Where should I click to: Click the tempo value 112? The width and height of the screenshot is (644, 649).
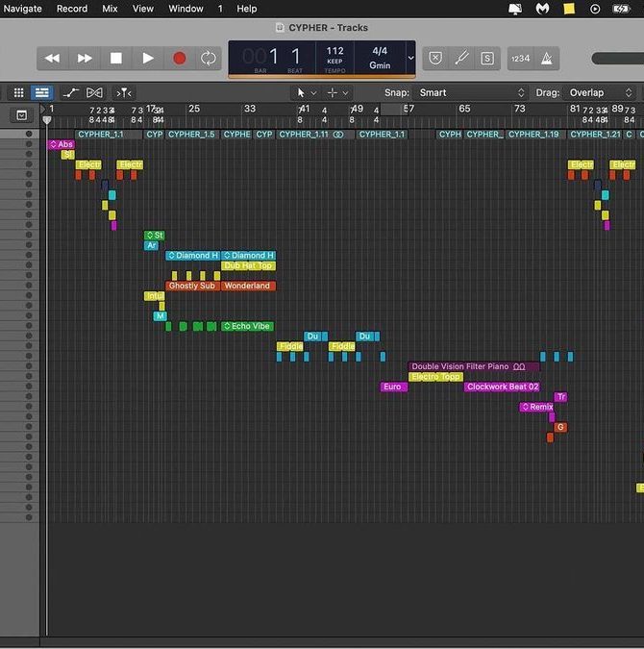point(334,51)
